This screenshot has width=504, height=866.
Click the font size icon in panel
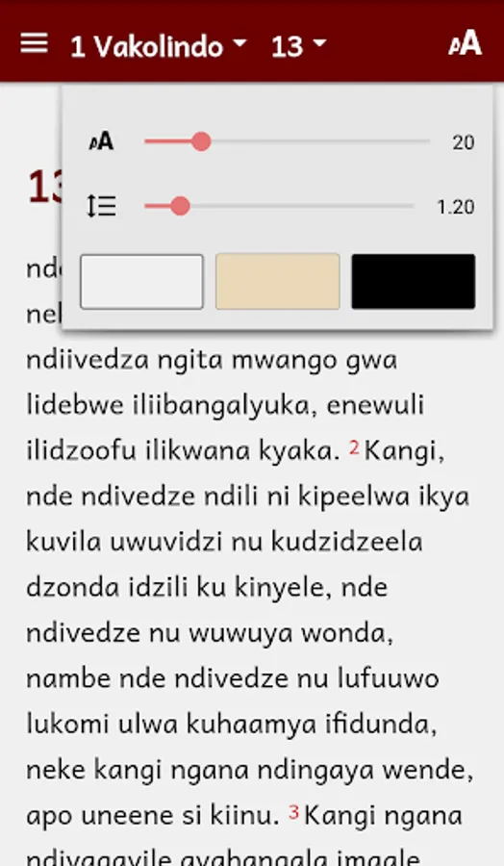(x=101, y=141)
